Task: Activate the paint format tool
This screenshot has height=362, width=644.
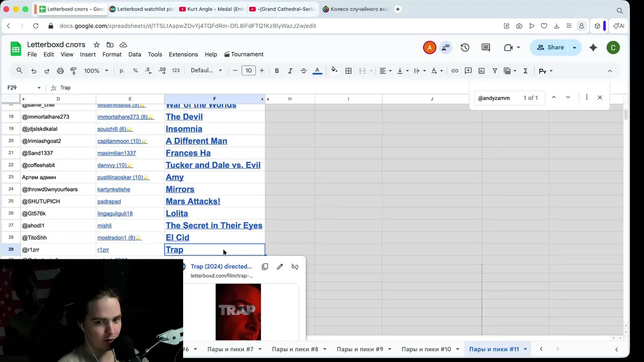Action: (x=73, y=71)
